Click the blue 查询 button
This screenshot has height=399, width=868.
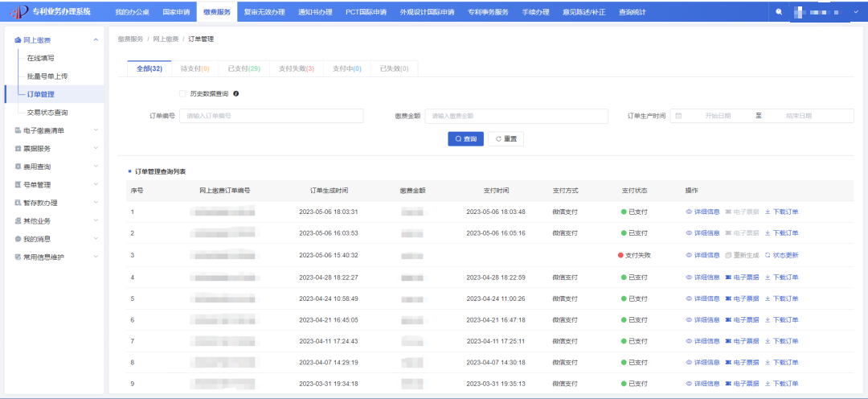[465, 139]
